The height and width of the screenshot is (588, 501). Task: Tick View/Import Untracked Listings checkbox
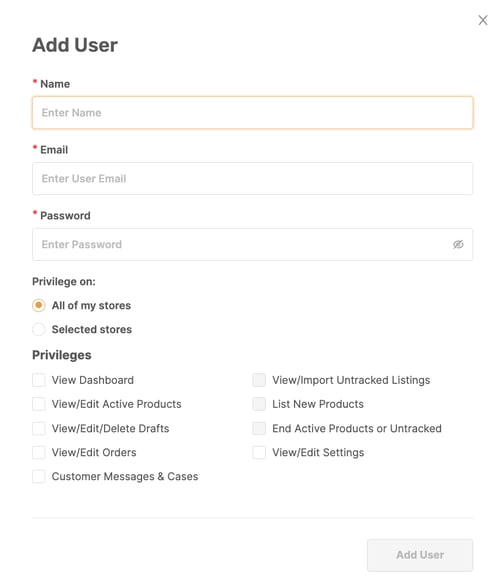(x=259, y=380)
